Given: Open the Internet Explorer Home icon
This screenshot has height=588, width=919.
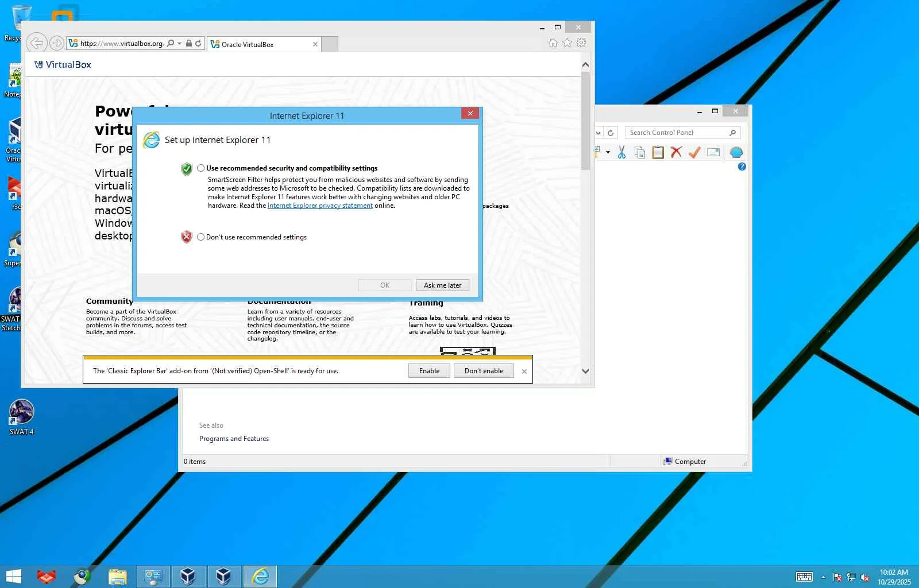Looking at the screenshot, I should click(x=553, y=43).
